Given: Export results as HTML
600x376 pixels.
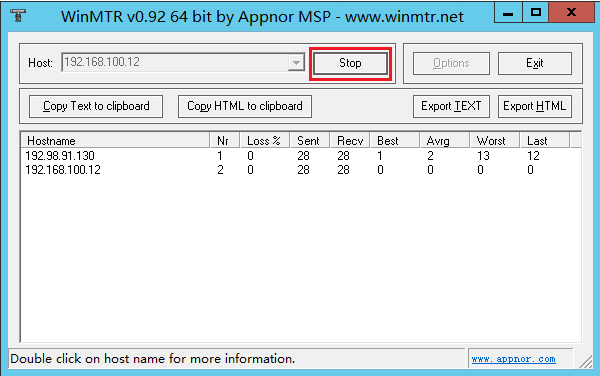Looking at the screenshot, I should tap(535, 106).
